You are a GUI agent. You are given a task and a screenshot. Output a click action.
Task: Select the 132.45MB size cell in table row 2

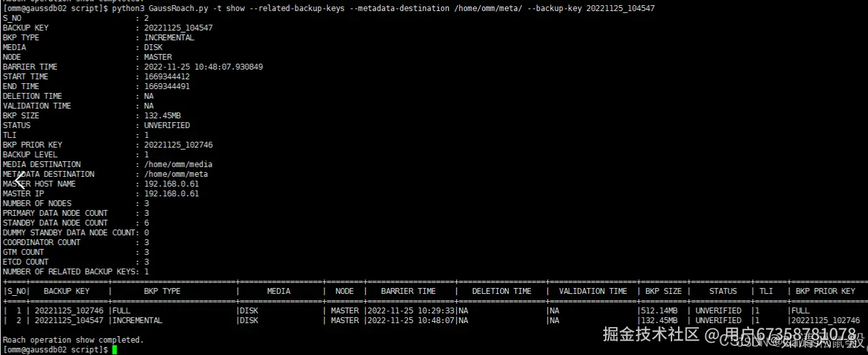click(659, 321)
